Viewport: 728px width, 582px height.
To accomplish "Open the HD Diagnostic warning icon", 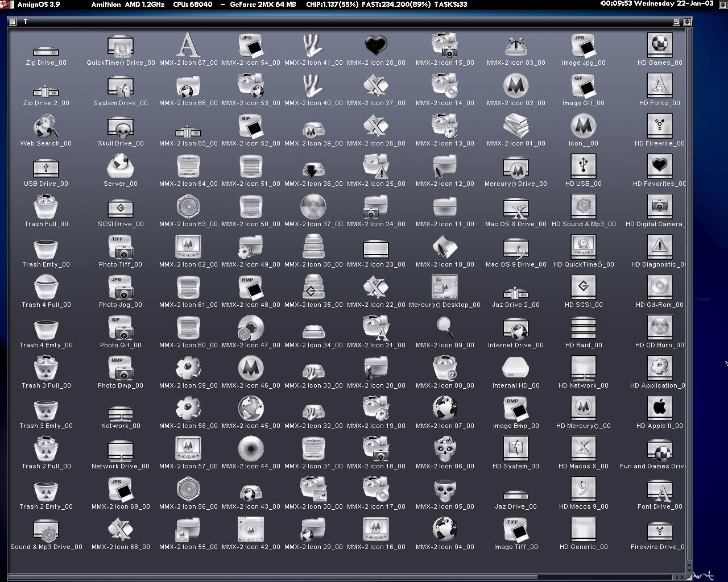I will pos(659,247).
